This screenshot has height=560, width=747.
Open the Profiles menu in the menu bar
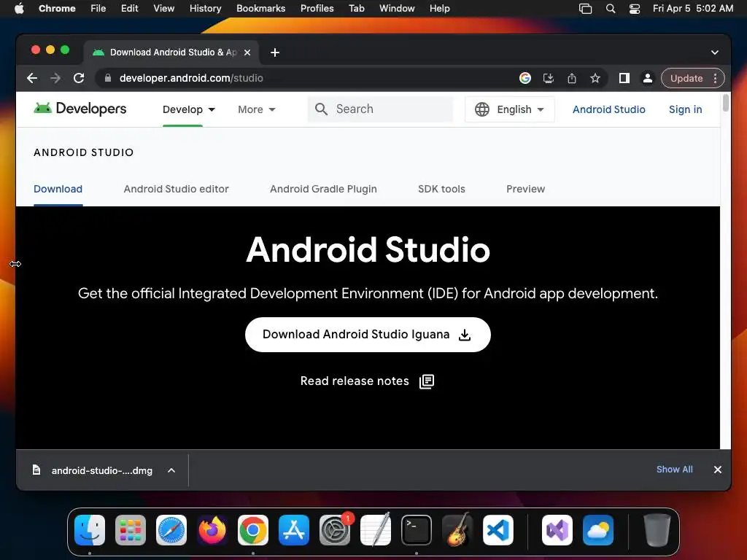point(317,9)
